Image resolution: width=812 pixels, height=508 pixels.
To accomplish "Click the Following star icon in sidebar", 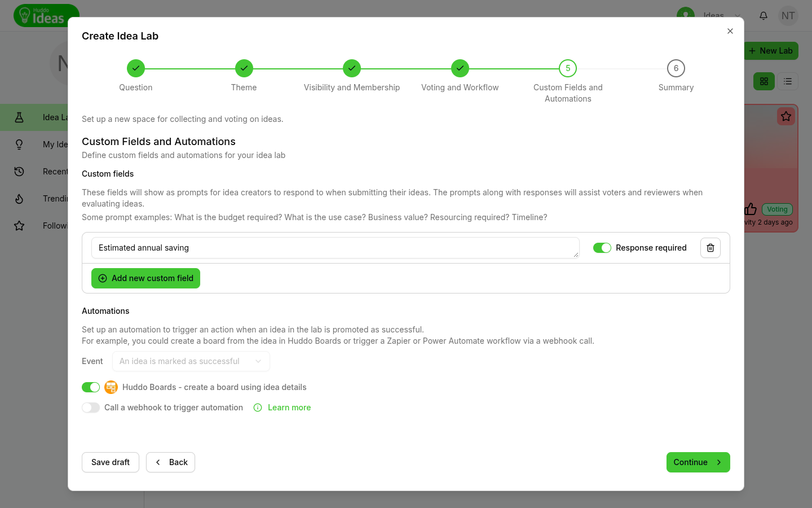I will [x=19, y=226].
